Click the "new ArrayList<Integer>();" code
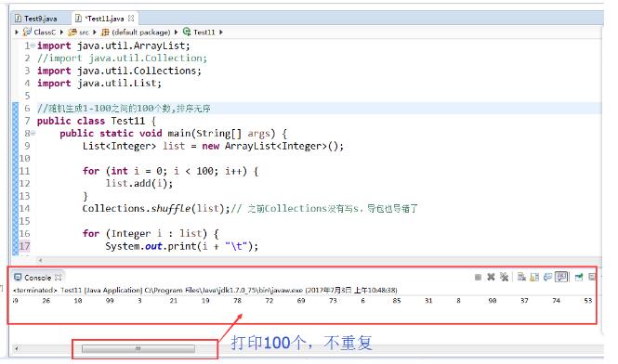618x364 pixels. coord(272,146)
